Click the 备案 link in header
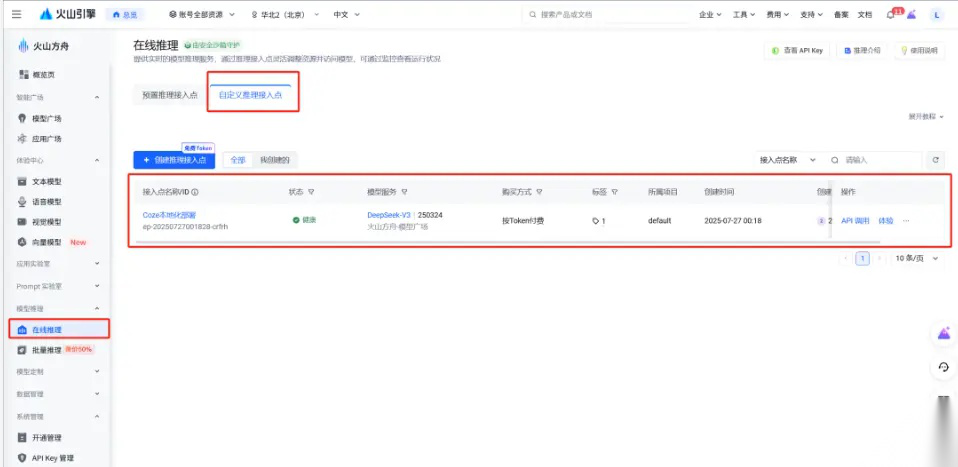The height and width of the screenshot is (467, 958). click(x=841, y=15)
